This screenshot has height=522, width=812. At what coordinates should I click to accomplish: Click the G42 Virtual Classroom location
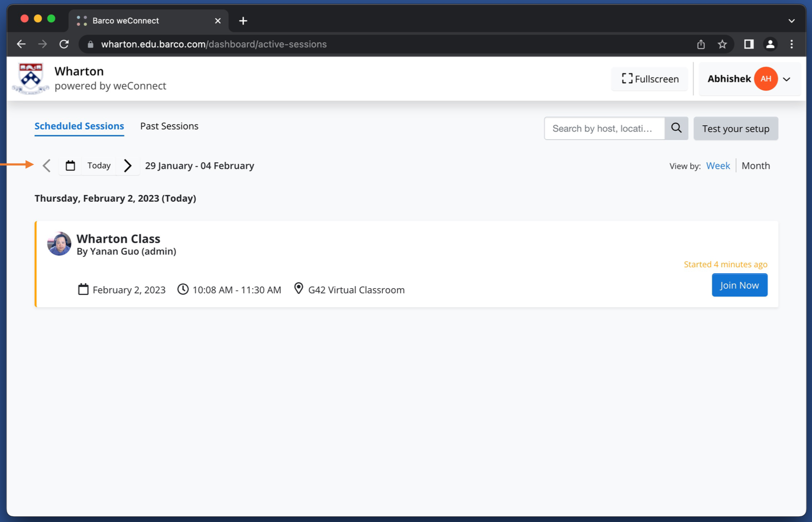point(356,290)
